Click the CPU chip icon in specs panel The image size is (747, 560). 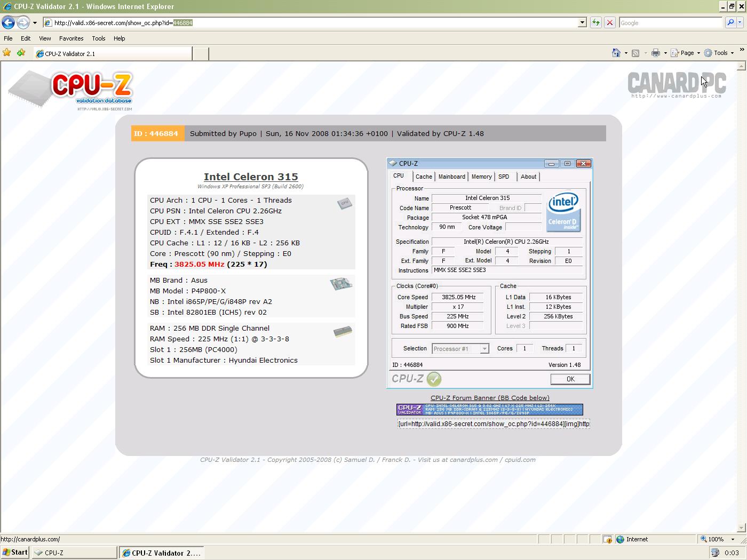(345, 203)
